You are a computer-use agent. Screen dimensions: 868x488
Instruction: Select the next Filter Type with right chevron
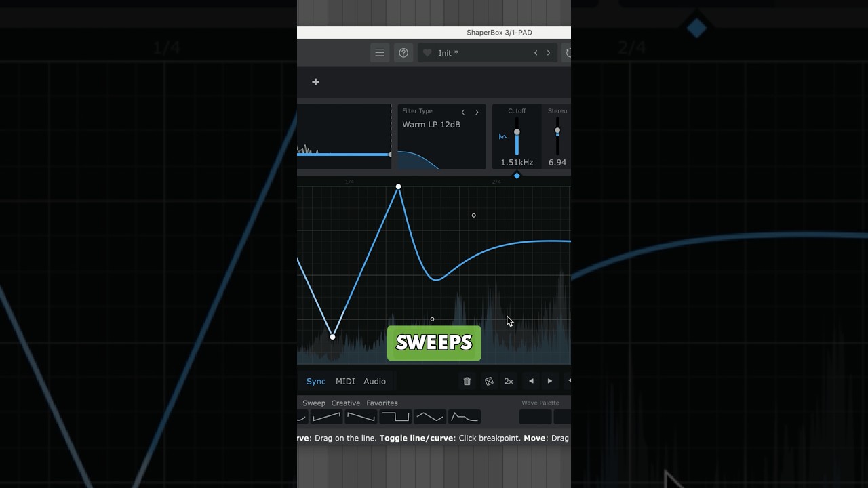pos(477,113)
